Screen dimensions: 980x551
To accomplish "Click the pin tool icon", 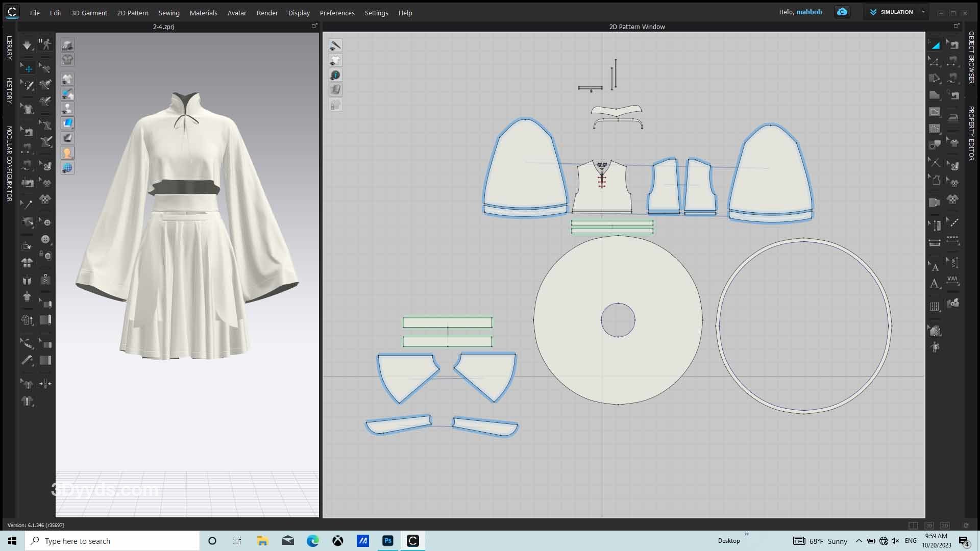I will click(x=28, y=204).
